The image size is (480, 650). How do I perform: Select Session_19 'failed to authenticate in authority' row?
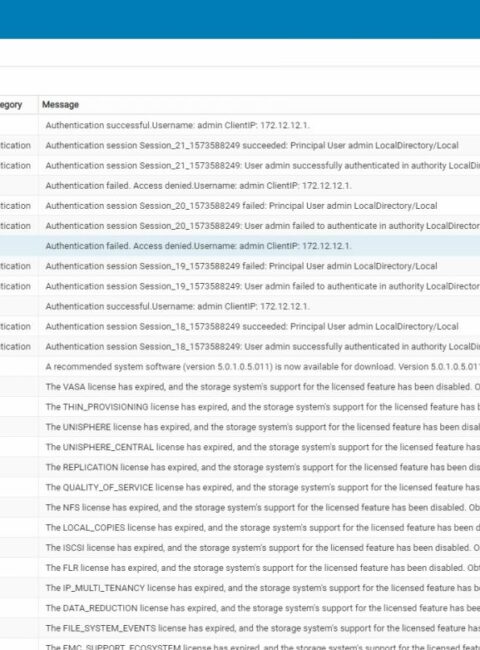pyautogui.click(x=240, y=286)
